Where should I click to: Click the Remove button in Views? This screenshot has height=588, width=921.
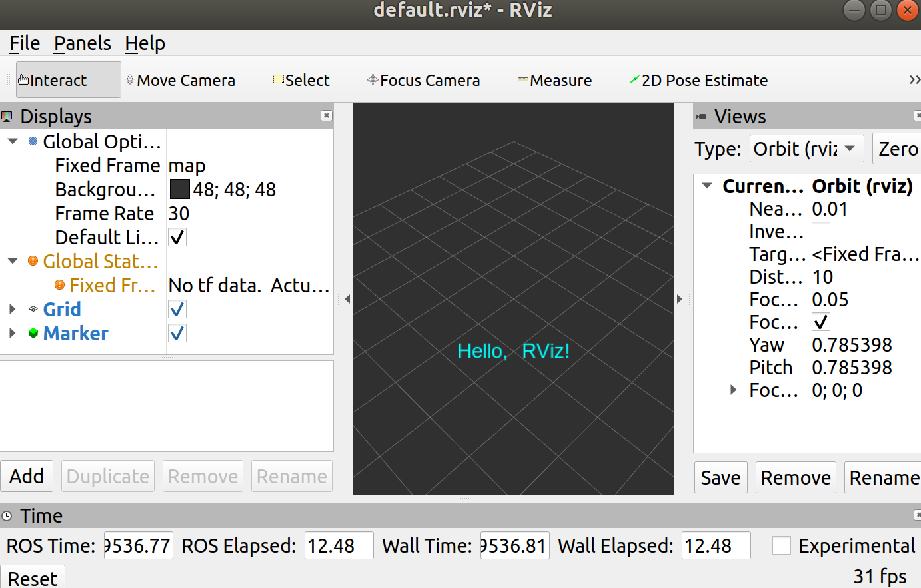tap(796, 477)
